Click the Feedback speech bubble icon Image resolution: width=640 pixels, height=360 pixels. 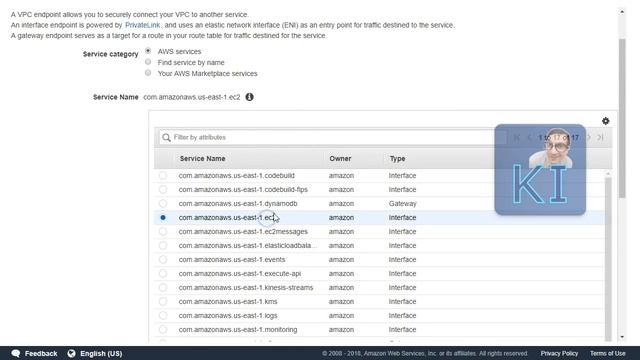tap(16, 353)
